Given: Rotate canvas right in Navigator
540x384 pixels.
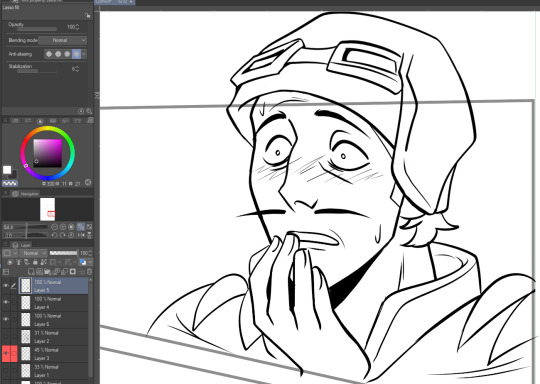Looking at the screenshot, I should click(63, 235).
